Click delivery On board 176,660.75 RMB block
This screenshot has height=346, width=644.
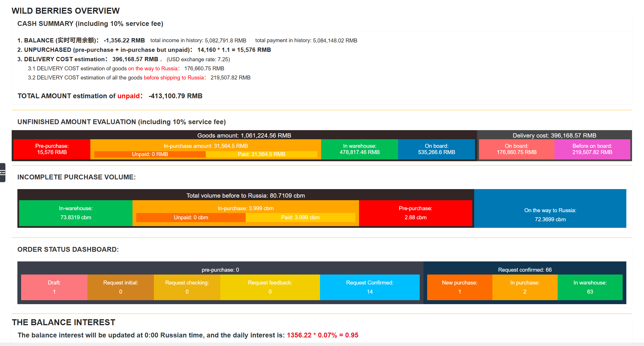coord(517,149)
